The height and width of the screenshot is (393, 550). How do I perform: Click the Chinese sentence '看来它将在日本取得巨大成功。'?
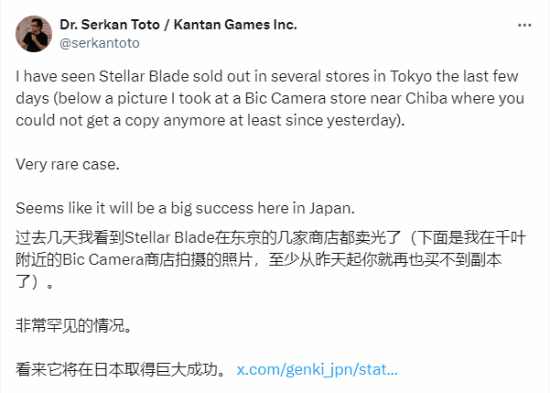tap(121, 369)
